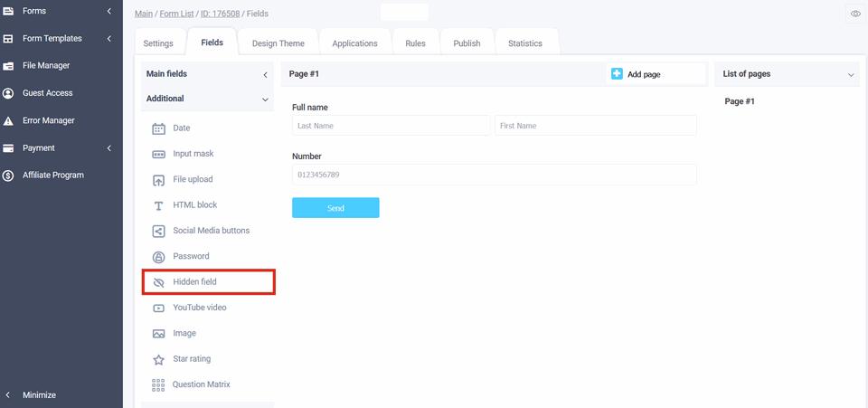Select the Input mask field icon

(158, 154)
